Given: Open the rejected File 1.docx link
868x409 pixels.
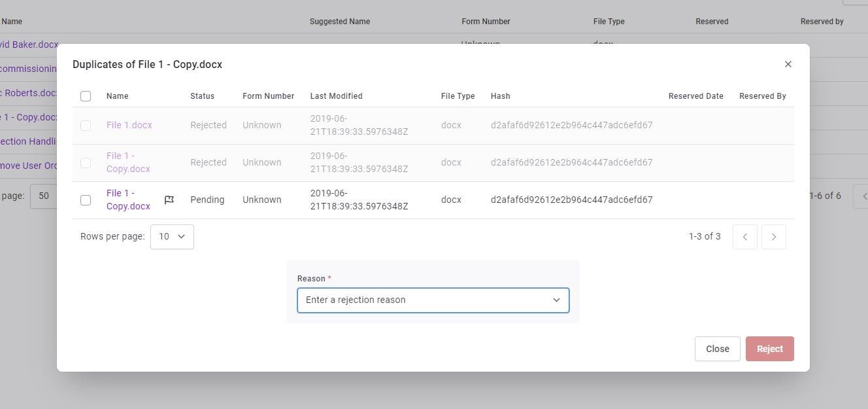Looking at the screenshot, I should coord(129,126).
